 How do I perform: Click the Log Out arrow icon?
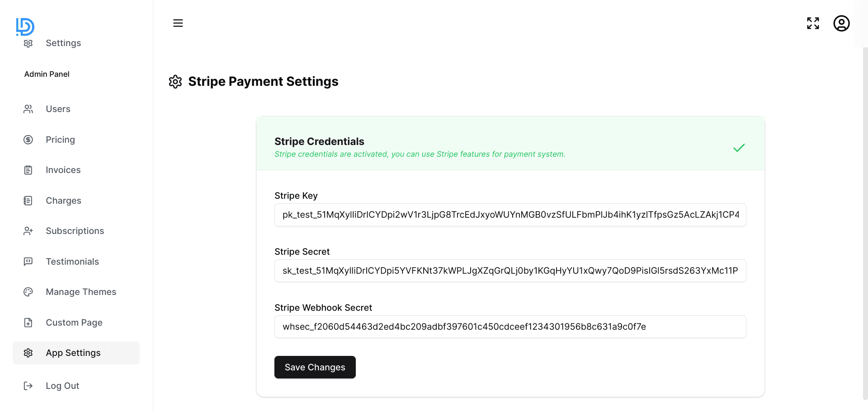(x=28, y=386)
